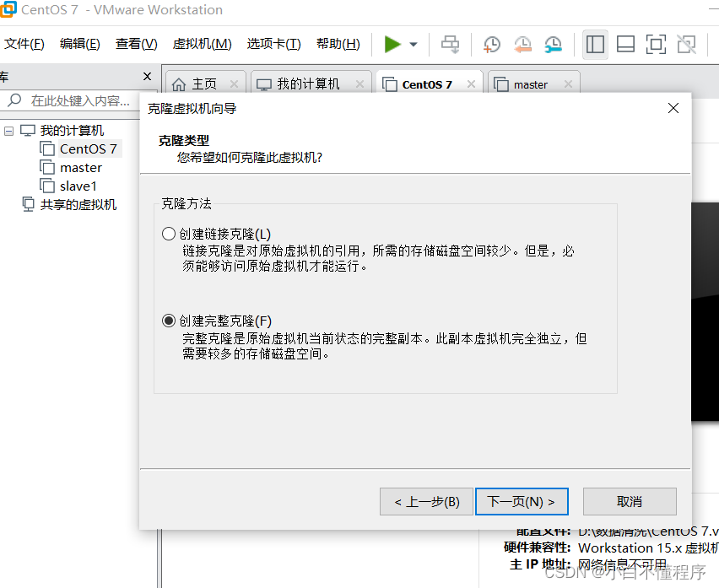Switch to the 主页 tab
The image size is (719, 588).
click(x=205, y=84)
